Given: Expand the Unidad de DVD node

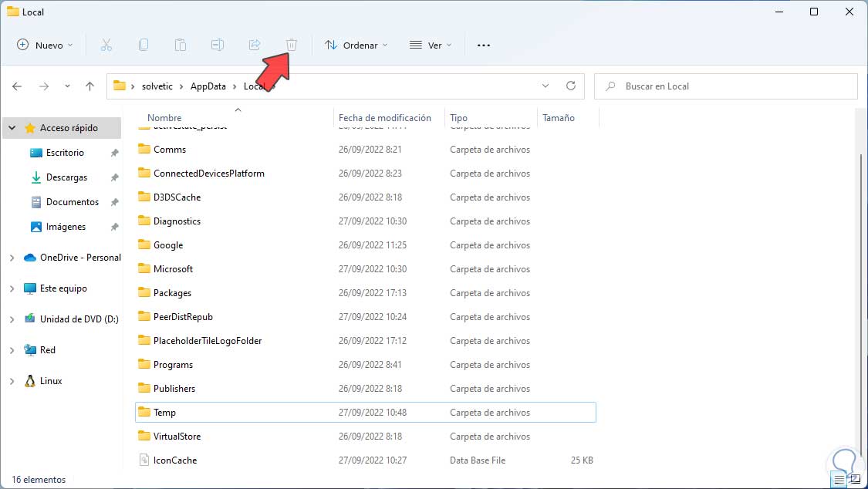Looking at the screenshot, I should coord(12,319).
